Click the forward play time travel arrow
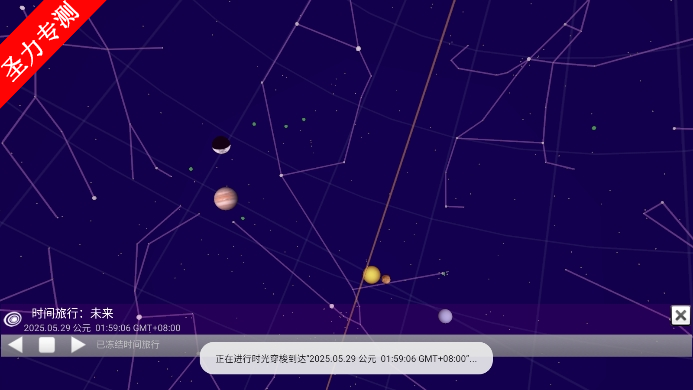693x390 pixels. [78, 344]
